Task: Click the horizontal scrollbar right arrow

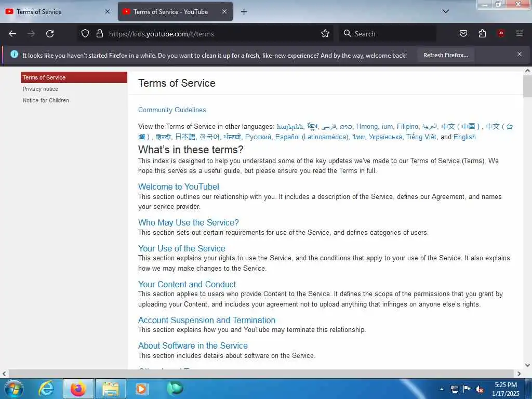Action: pos(519,374)
